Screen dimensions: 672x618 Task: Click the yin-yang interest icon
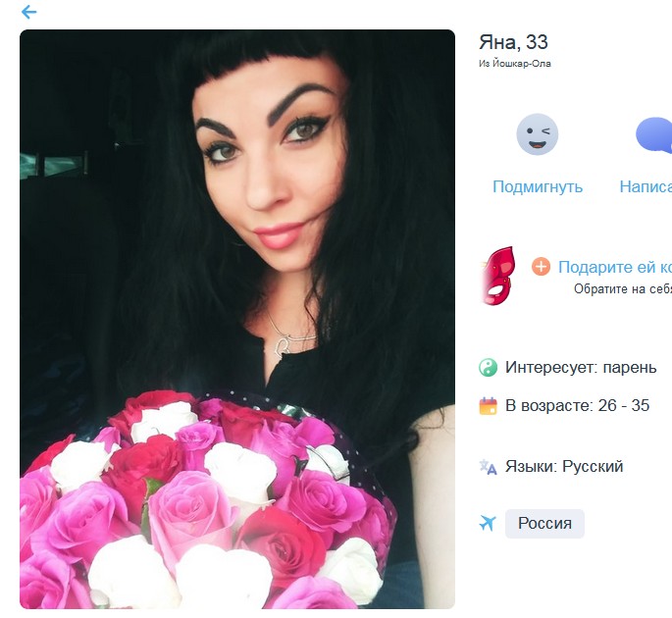point(488,368)
